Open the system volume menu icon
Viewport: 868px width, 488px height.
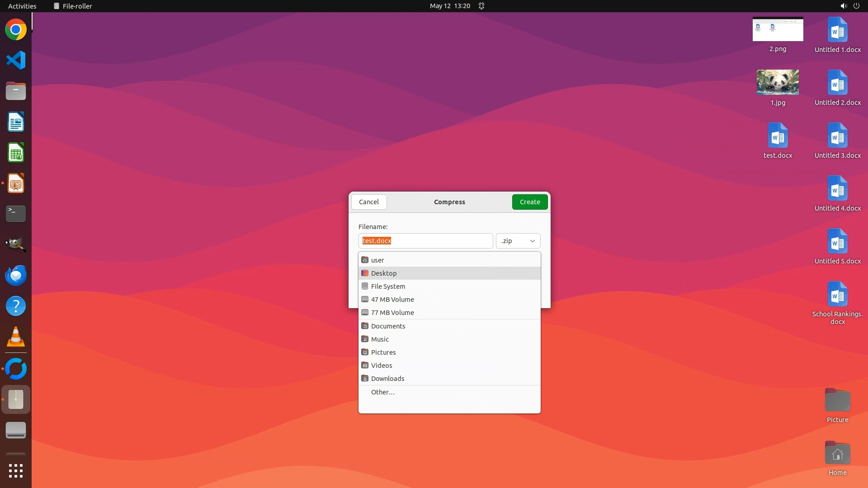(x=843, y=6)
